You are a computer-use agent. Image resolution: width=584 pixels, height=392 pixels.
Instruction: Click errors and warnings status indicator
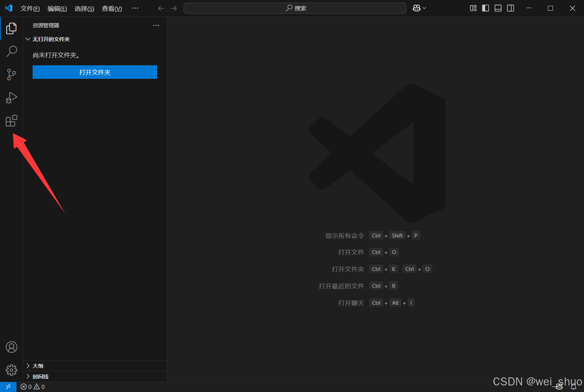tap(33, 387)
